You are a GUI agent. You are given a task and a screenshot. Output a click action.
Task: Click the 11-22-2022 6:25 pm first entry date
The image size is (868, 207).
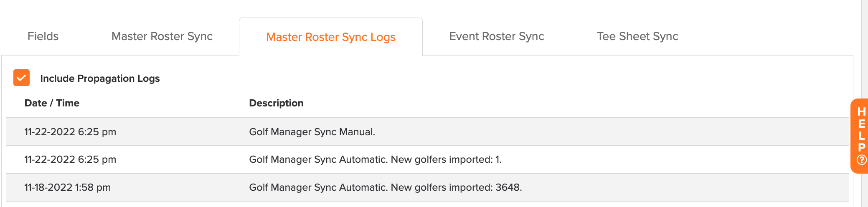coord(70,132)
